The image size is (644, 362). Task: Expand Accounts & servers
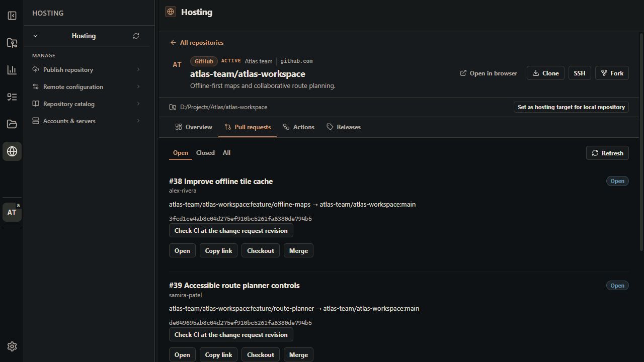tap(87, 121)
